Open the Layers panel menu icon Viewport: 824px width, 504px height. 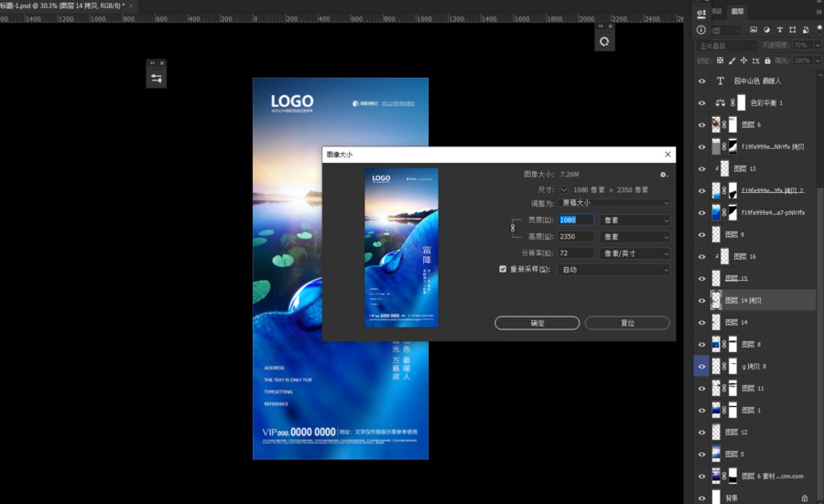tap(819, 11)
